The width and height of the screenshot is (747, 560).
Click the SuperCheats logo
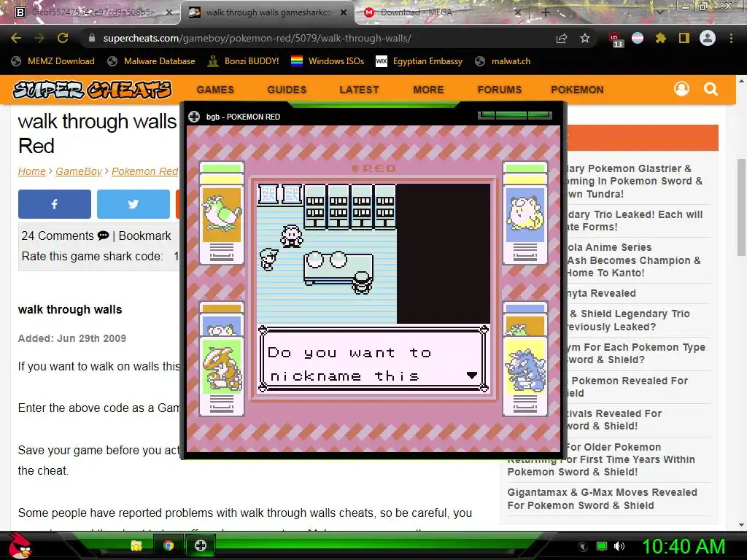click(92, 90)
